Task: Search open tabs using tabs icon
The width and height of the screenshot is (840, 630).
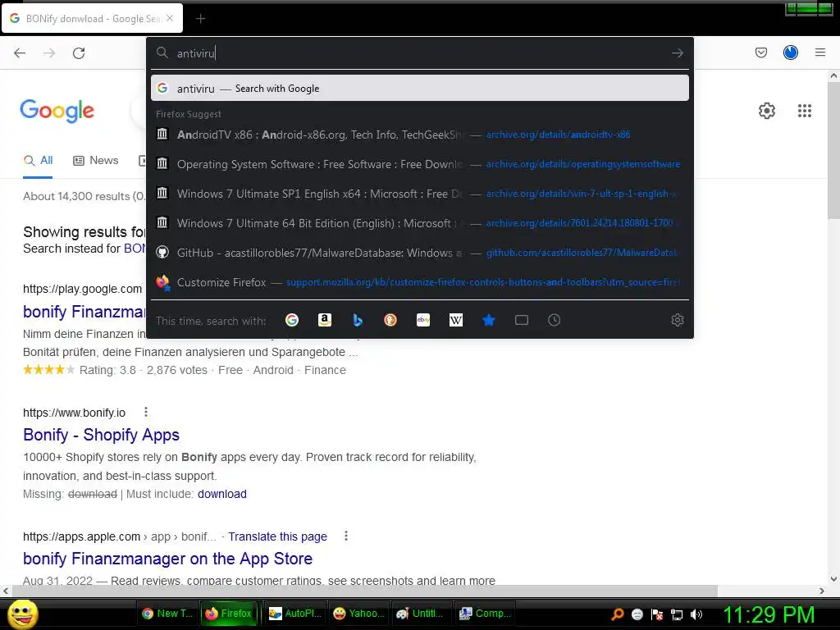Action: tap(521, 321)
